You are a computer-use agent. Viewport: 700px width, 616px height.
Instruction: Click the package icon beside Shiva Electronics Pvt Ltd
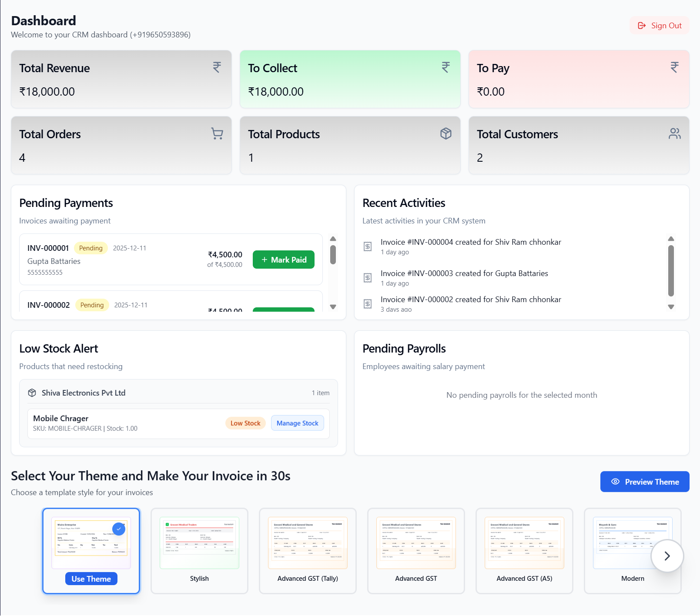(x=32, y=393)
